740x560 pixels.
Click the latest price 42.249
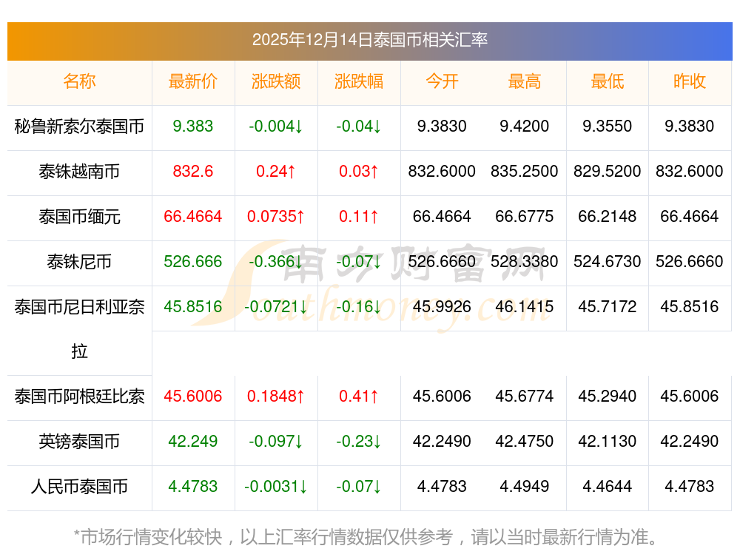193,441
